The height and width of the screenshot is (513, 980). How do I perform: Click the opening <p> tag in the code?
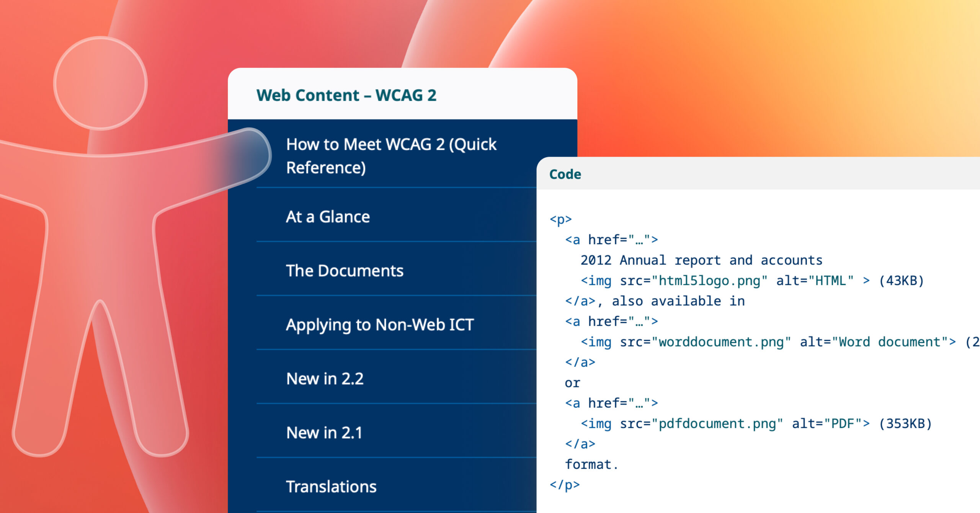(x=560, y=219)
